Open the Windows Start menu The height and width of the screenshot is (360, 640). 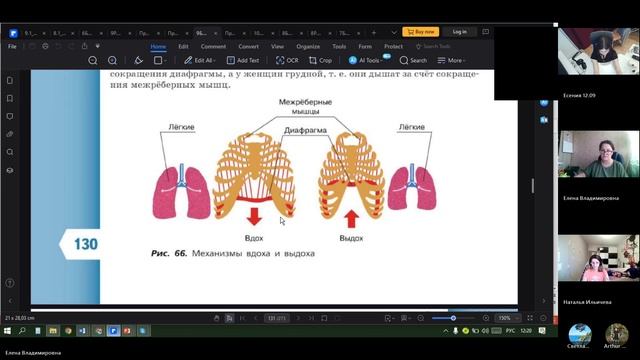click(x=7, y=331)
